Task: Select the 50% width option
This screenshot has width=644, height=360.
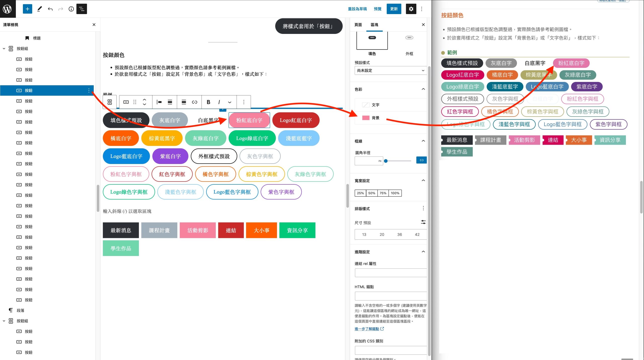Action: coord(372,193)
